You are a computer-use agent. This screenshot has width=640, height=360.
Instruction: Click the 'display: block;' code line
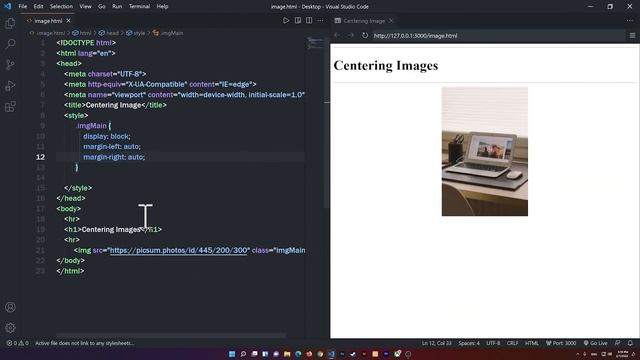[107, 136]
